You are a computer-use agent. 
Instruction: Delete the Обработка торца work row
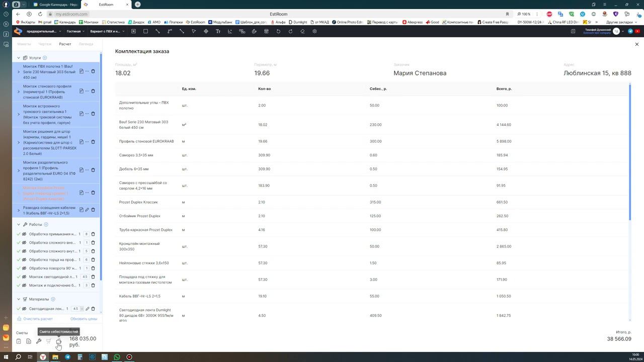pyautogui.click(x=93, y=260)
